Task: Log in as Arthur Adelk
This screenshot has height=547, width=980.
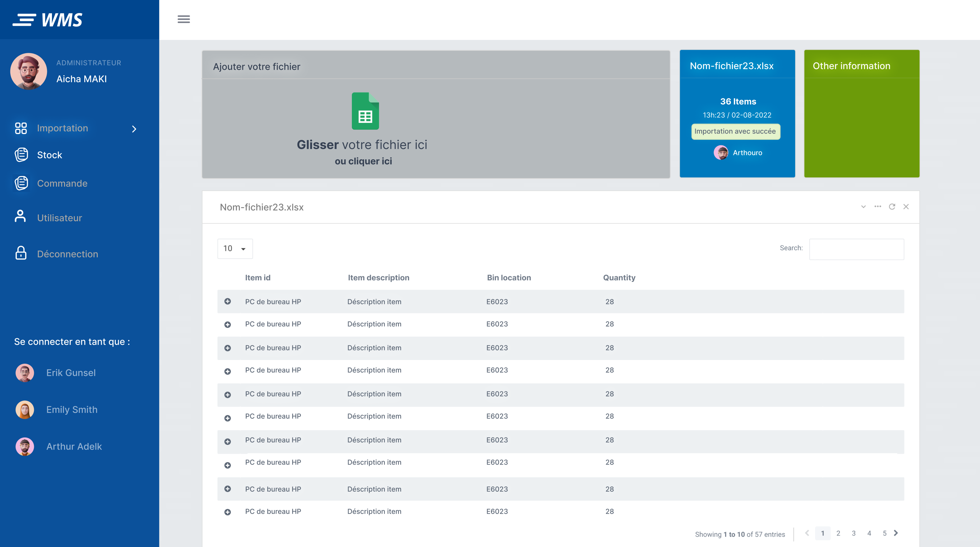Action: tap(74, 446)
